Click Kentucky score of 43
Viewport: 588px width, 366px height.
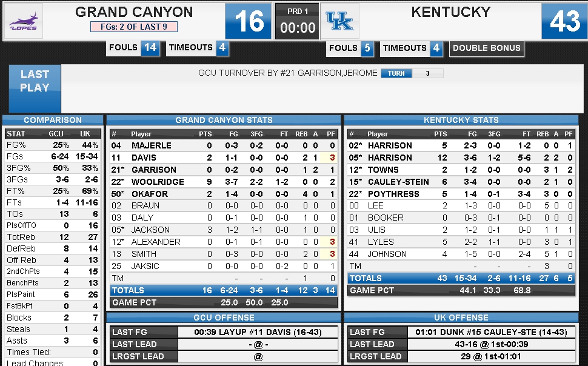coord(564,21)
